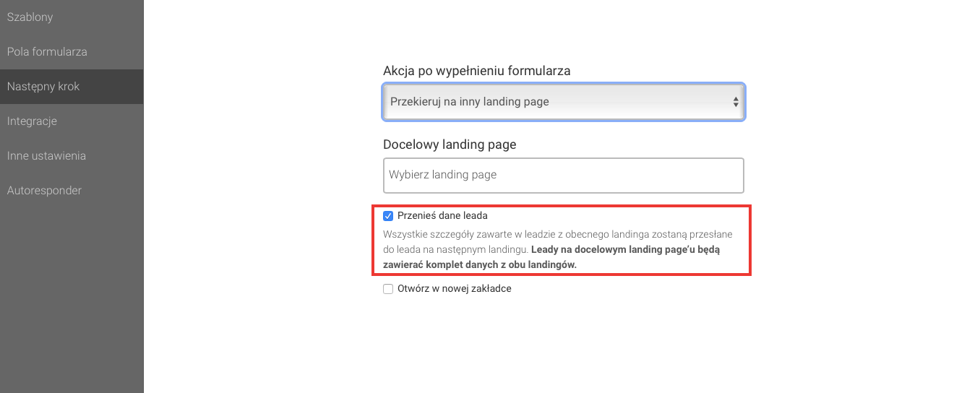The image size is (980, 393).
Task: Open the Integracje sidebar section
Action: click(x=32, y=121)
